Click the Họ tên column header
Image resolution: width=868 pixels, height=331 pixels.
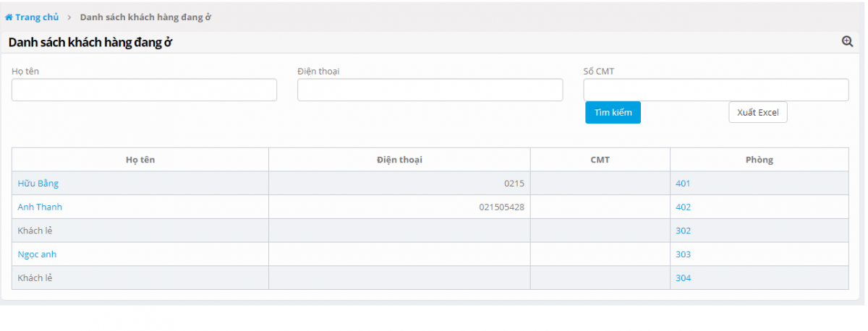tap(140, 160)
